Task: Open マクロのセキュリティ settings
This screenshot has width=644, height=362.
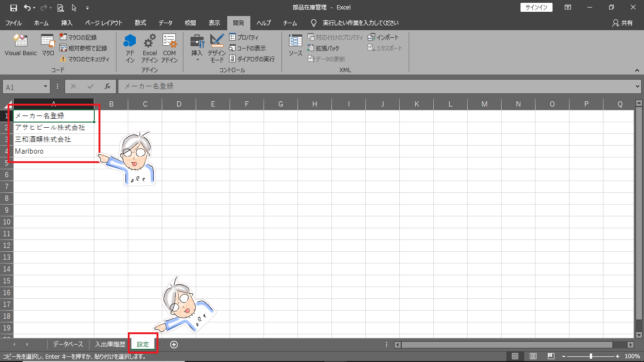Action: coord(84,59)
